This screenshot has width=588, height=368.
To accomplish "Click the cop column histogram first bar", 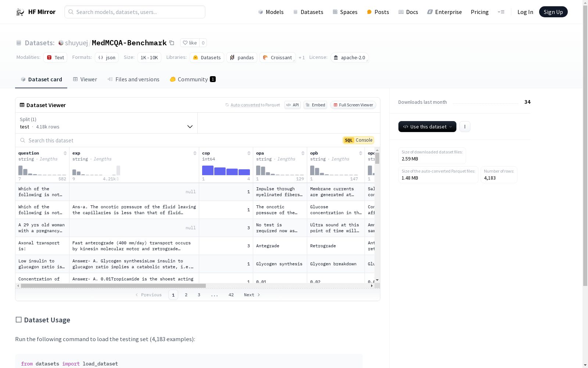I will (208, 170).
